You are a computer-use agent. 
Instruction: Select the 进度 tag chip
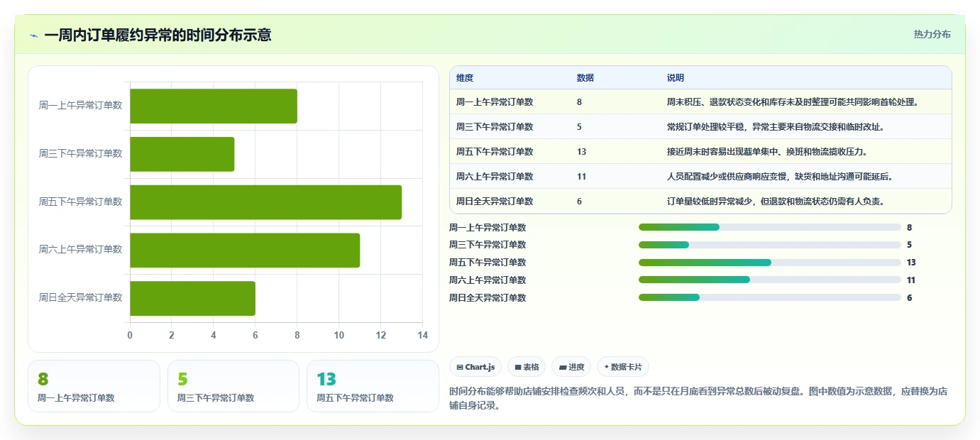[571, 367]
